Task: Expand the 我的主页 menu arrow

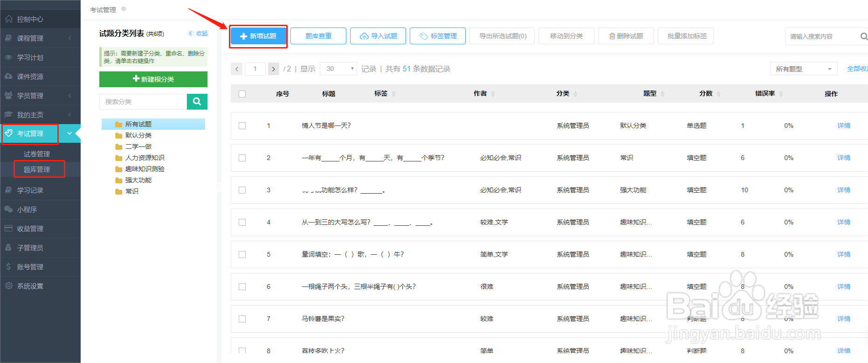Action: coord(70,114)
